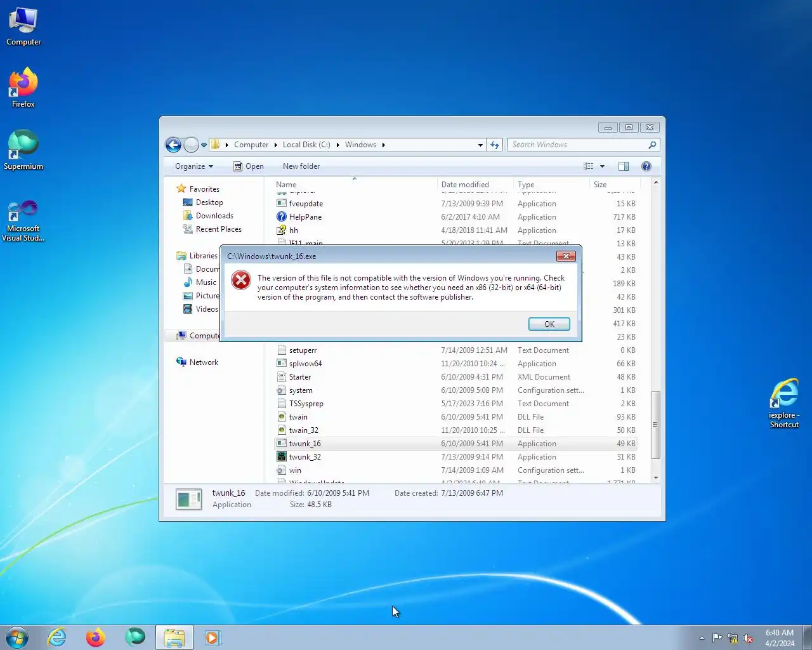Click the vertical scrollbar thumb in file list

[x=656, y=425]
